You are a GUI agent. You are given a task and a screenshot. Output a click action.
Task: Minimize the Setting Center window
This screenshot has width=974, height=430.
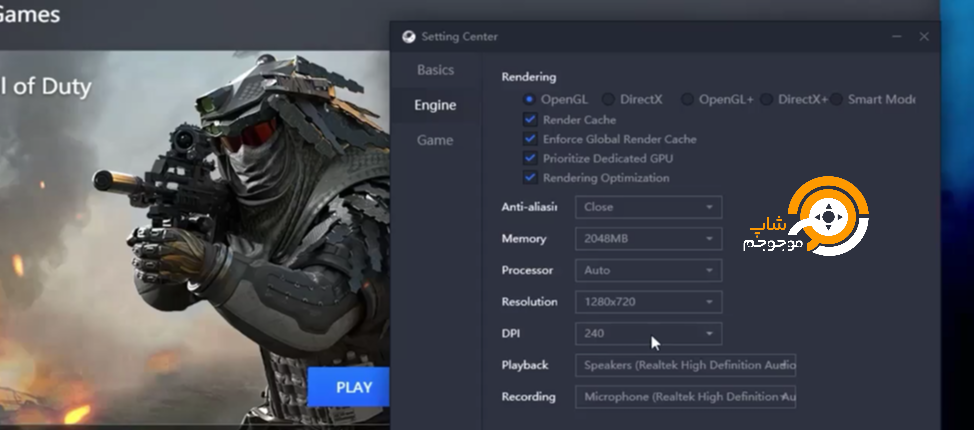(x=896, y=37)
